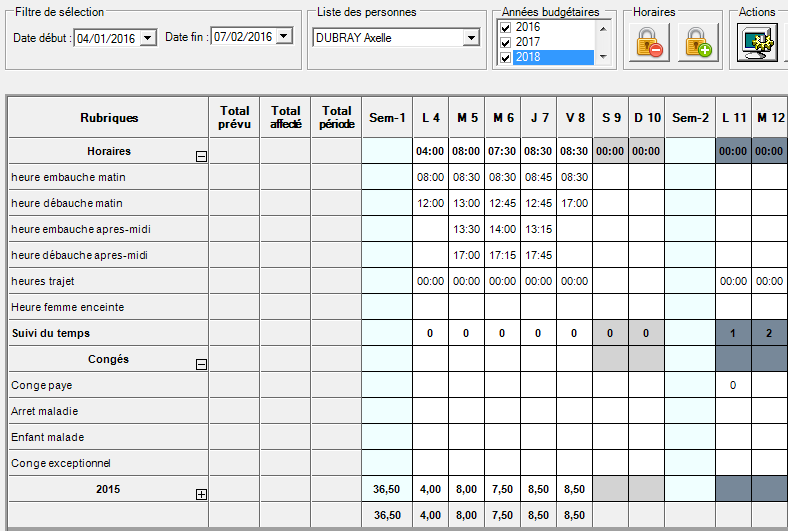
Task: Click the Total prévu column header
Action: pyautogui.click(x=234, y=118)
